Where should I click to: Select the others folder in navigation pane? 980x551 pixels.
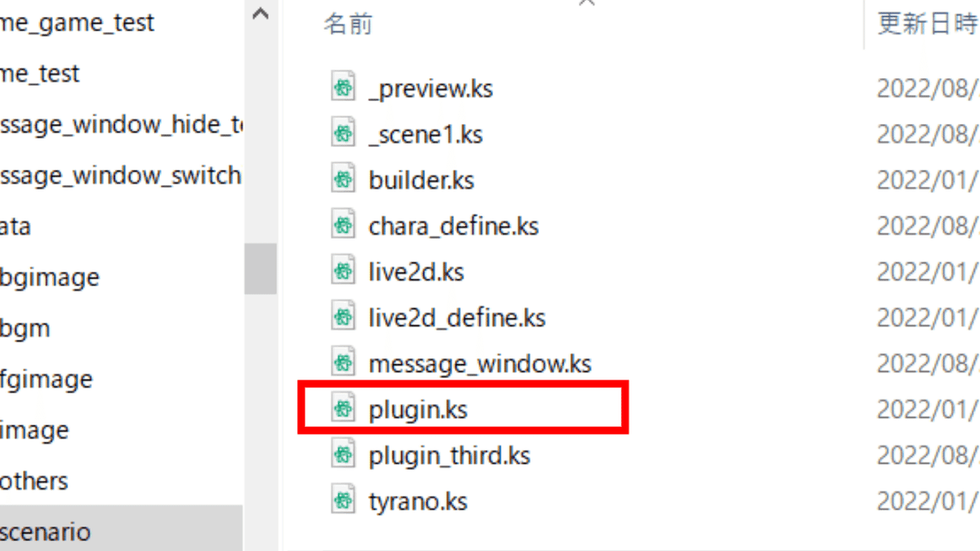[34, 481]
